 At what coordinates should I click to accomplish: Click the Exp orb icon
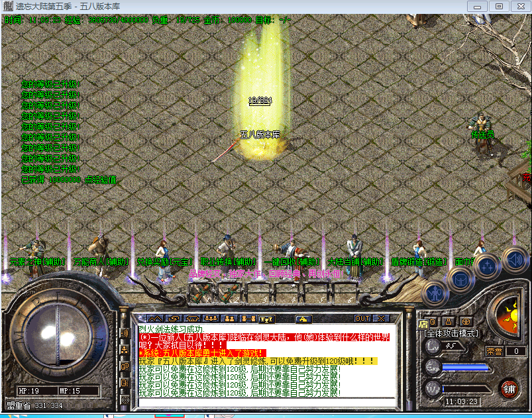pyautogui.click(x=433, y=368)
